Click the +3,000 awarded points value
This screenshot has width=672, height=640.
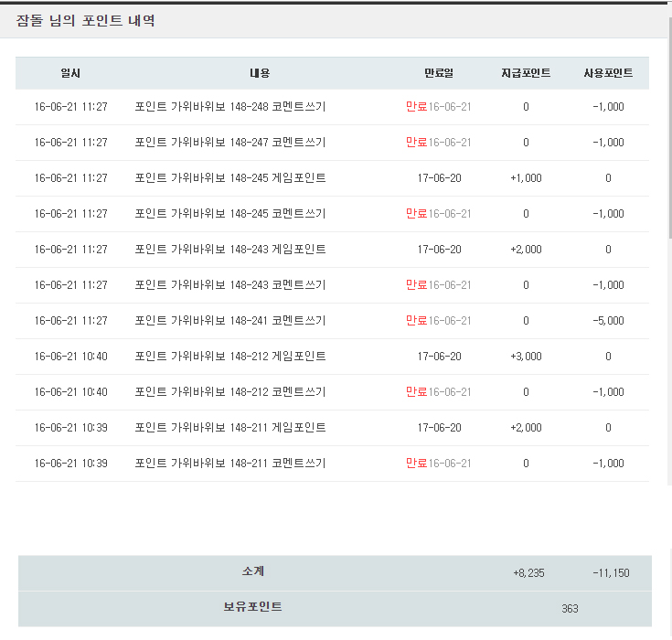tap(526, 357)
